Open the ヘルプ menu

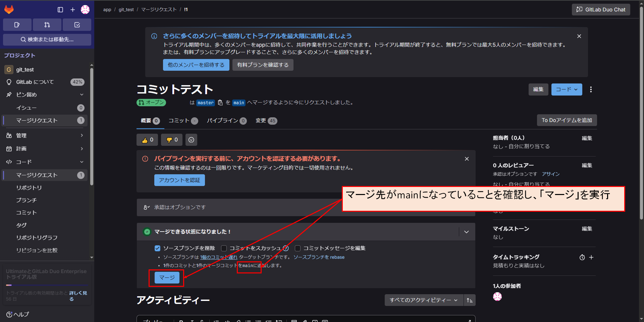[x=18, y=314]
